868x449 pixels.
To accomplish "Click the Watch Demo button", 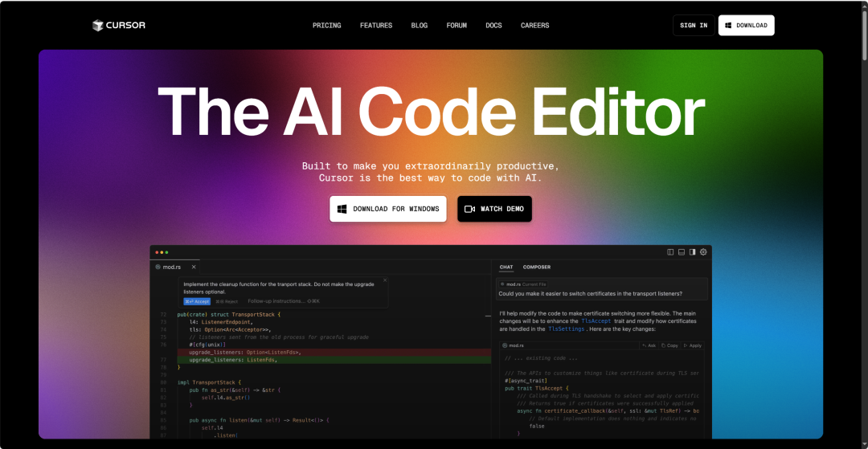I will click(494, 209).
